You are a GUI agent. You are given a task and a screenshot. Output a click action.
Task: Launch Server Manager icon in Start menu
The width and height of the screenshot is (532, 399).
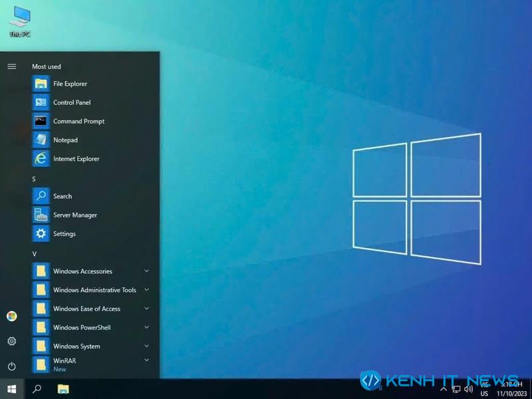[x=41, y=215]
